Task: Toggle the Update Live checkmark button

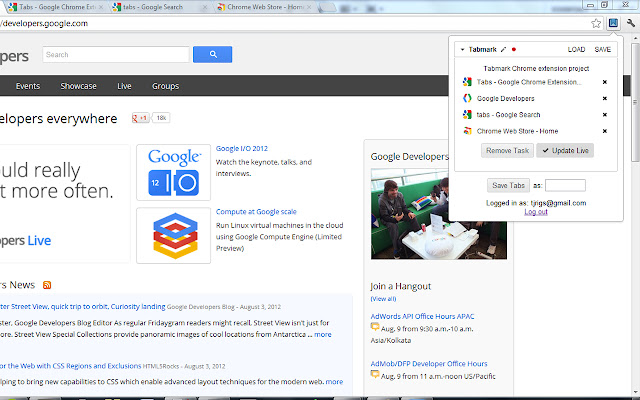Action: [565, 151]
